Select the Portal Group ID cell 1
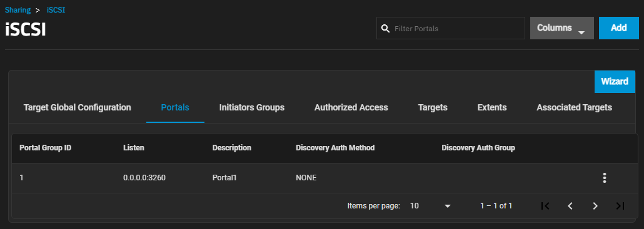644x229 pixels. tap(21, 178)
